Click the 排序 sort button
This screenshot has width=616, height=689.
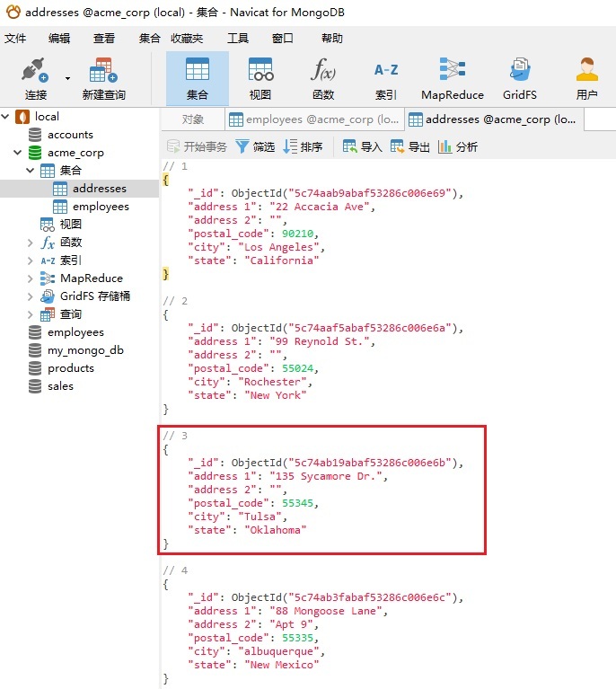(303, 146)
